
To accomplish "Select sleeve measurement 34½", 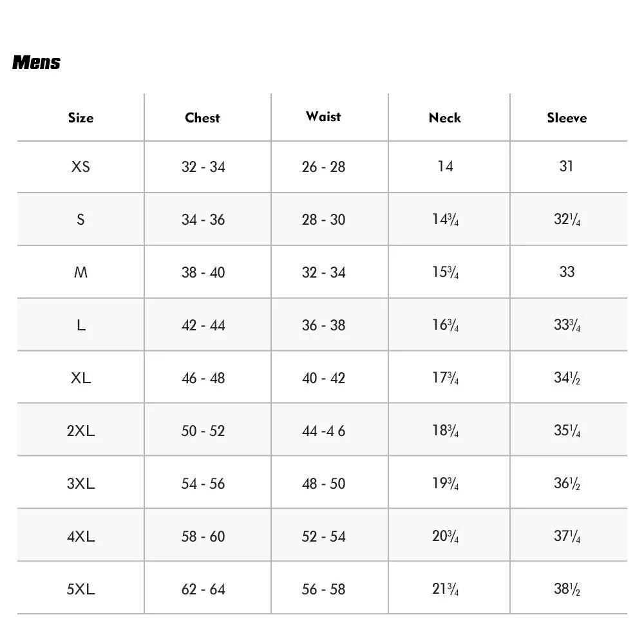I will (x=567, y=377).
